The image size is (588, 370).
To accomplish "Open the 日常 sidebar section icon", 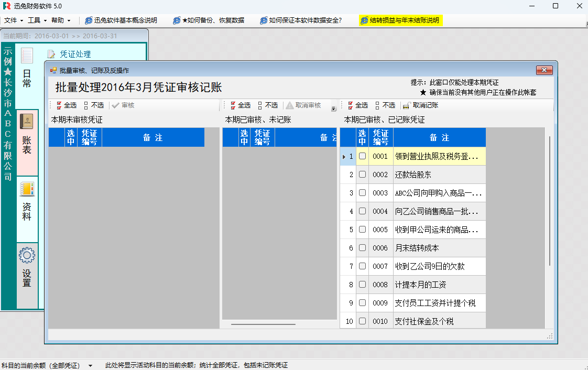I will [x=27, y=56].
